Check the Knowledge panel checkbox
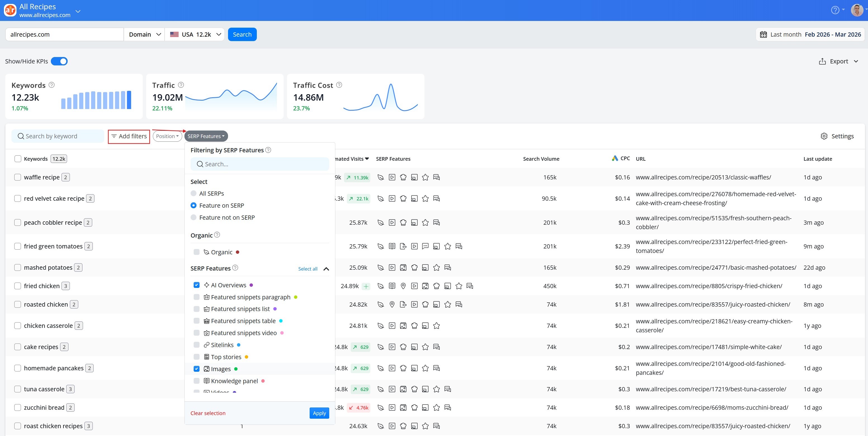This screenshot has height=436, width=868. (x=196, y=381)
